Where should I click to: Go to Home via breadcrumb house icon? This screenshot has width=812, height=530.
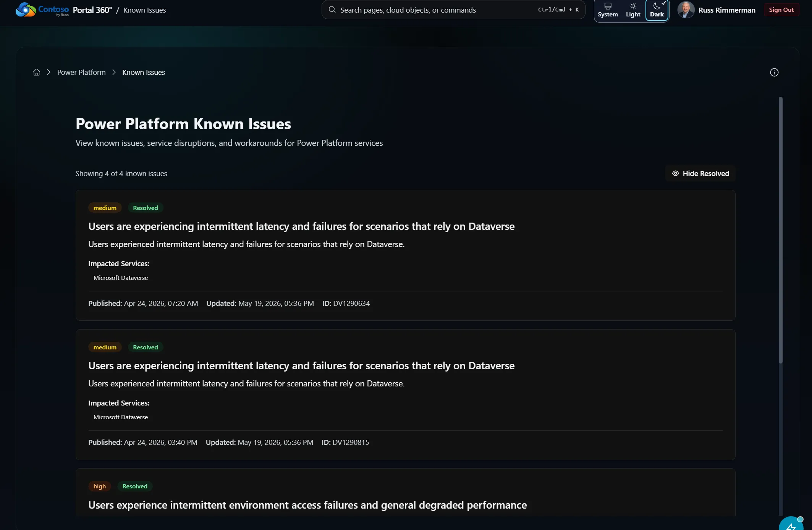[37, 72]
